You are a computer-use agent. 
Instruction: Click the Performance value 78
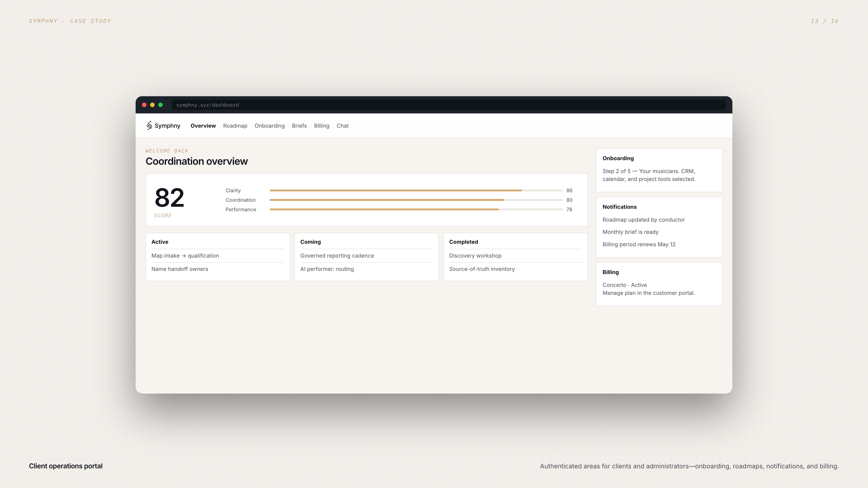[x=569, y=209]
